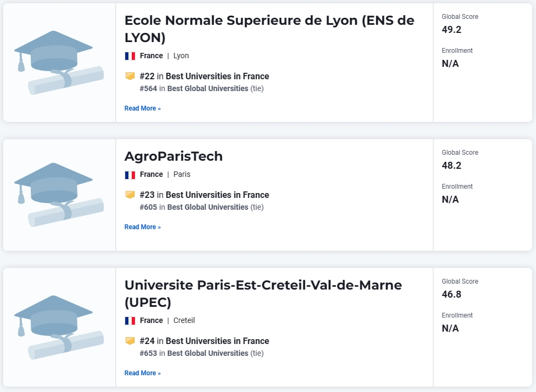Screen dimensions: 536x392
Task: Click Read More for UPEC
Action: click(x=143, y=373)
